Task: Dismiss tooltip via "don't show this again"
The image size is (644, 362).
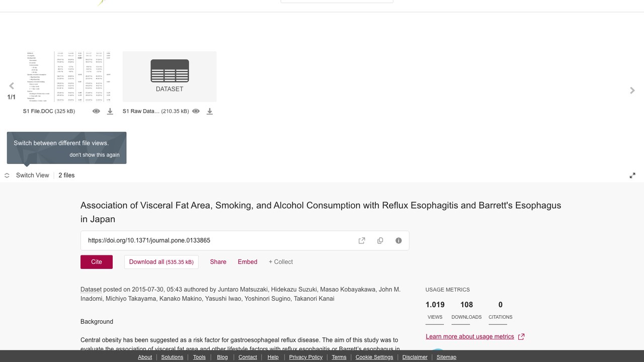Action: (x=95, y=155)
